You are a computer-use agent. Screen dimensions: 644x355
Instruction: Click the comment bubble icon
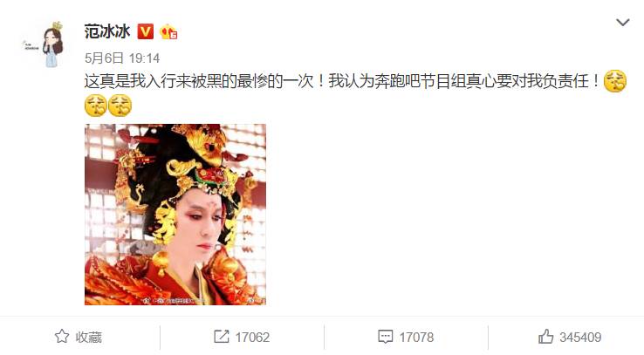click(385, 337)
